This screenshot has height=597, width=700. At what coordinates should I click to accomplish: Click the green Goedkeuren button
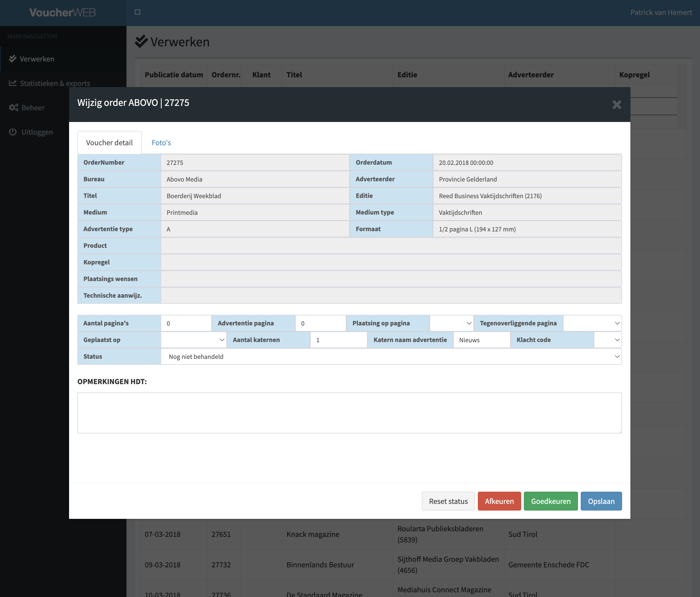pos(551,501)
